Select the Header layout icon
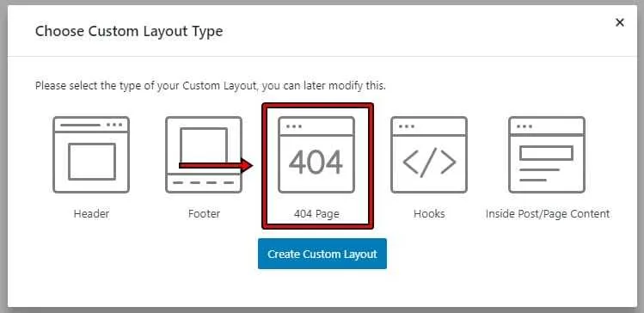The height and width of the screenshot is (313, 644). pos(91,155)
